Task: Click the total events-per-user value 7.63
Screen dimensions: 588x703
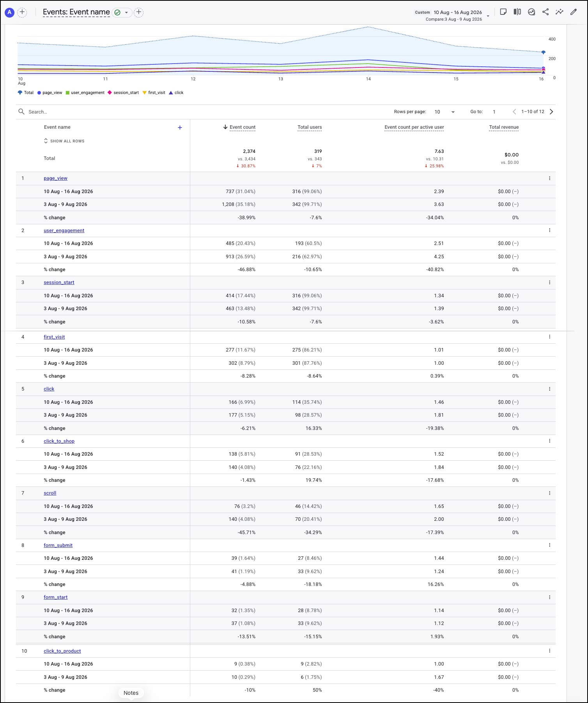Action: click(x=439, y=151)
